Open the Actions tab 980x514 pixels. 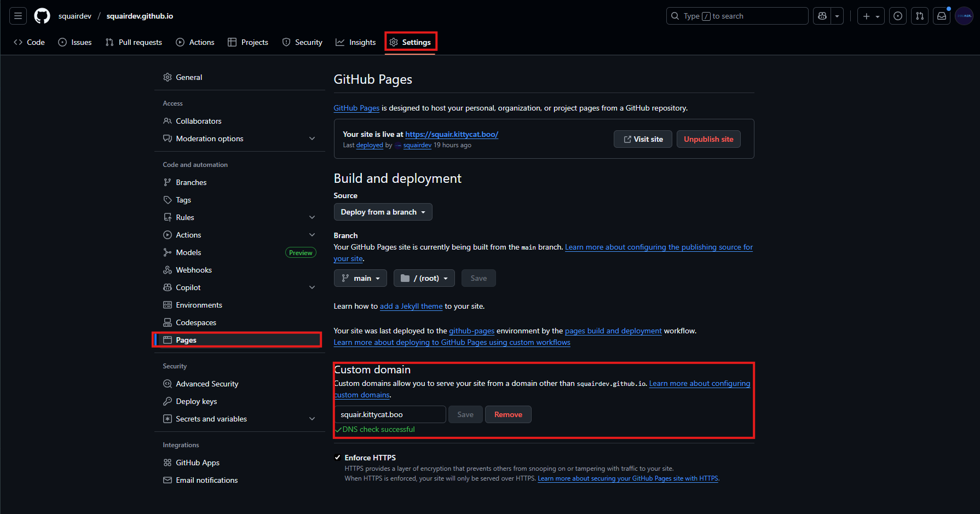pyautogui.click(x=195, y=42)
